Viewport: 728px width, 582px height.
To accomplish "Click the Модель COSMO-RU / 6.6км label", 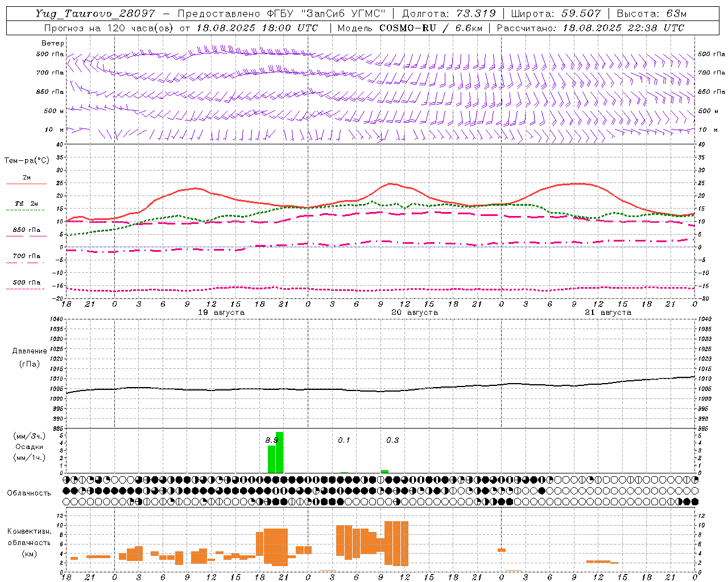I will coord(410,28).
